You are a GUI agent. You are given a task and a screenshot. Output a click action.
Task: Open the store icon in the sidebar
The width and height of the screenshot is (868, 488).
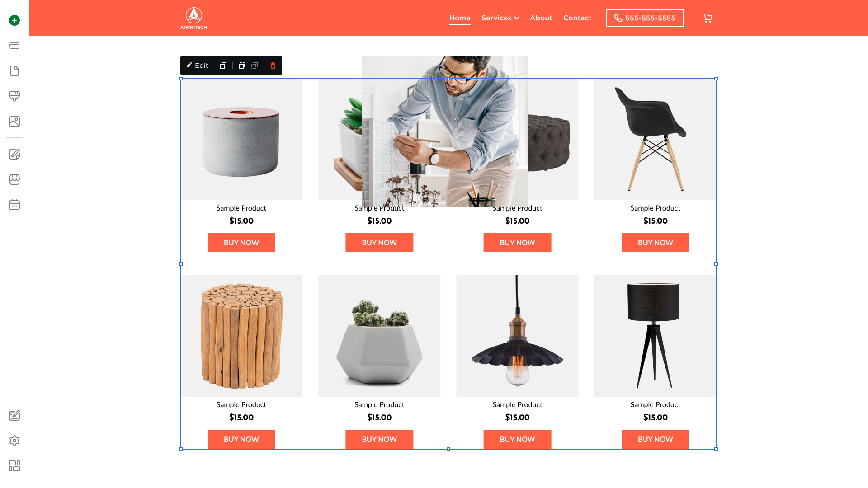pyautogui.click(x=14, y=179)
